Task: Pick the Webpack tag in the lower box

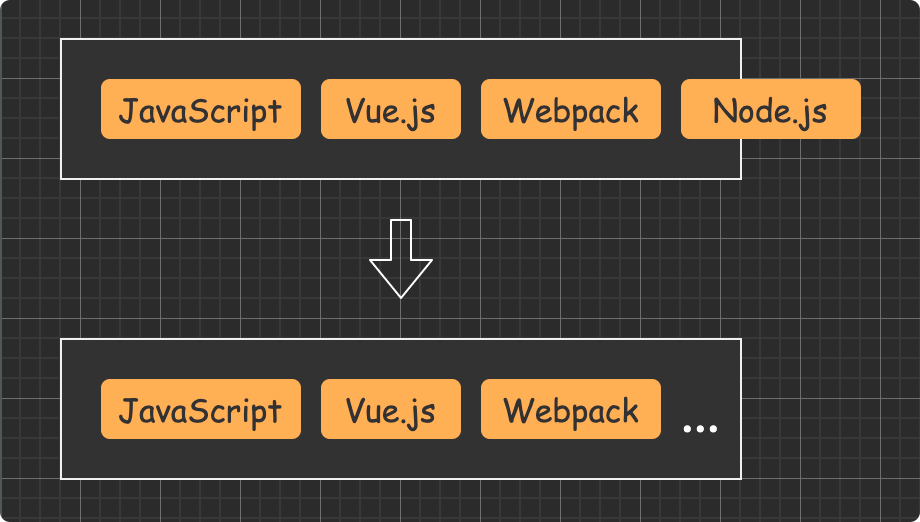Action: [x=570, y=409]
